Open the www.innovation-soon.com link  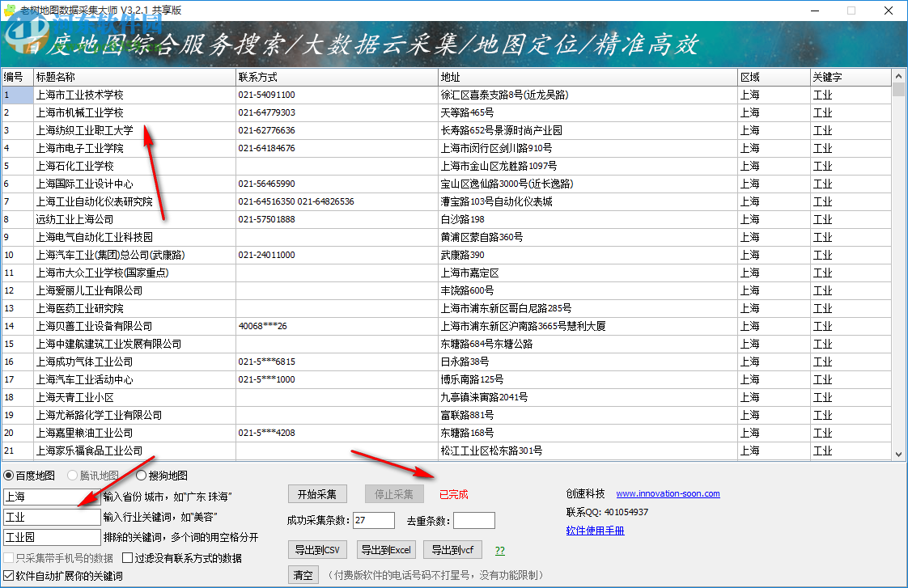pos(668,493)
